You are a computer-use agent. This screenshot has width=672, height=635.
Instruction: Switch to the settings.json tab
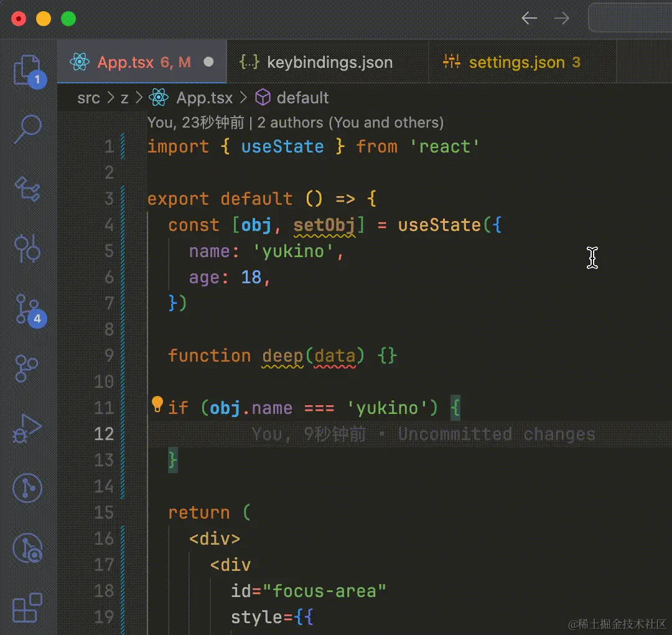pyautogui.click(x=523, y=62)
